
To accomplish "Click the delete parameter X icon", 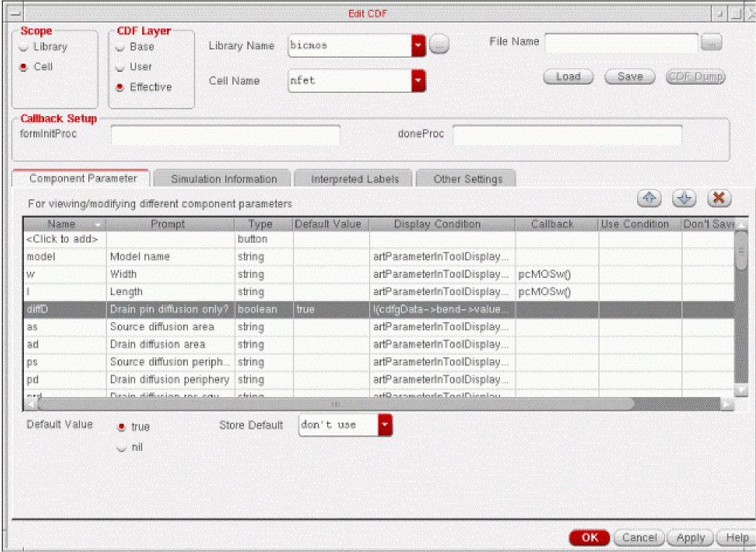I will point(719,198).
